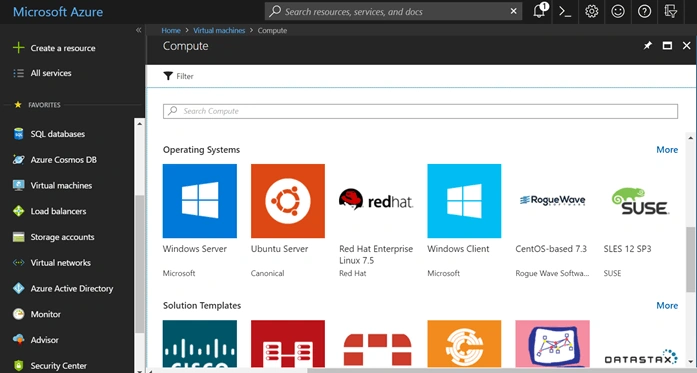Click the SQL databases icon

(x=18, y=134)
